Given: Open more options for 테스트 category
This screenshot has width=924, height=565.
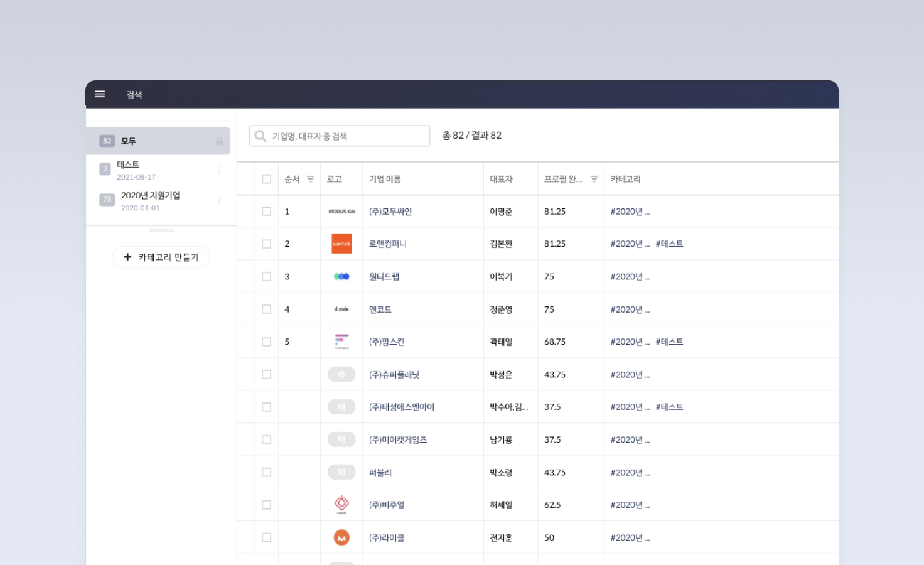Looking at the screenshot, I should click(219, 170).
